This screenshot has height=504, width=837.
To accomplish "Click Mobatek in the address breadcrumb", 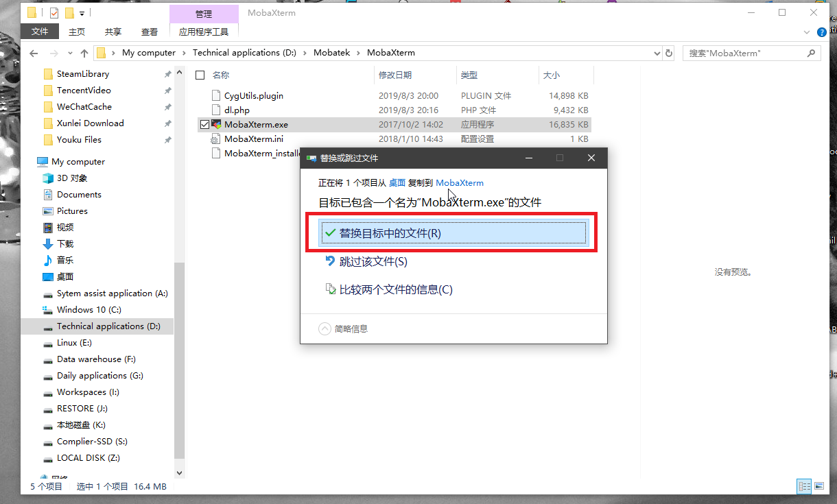I will (332, 53).
